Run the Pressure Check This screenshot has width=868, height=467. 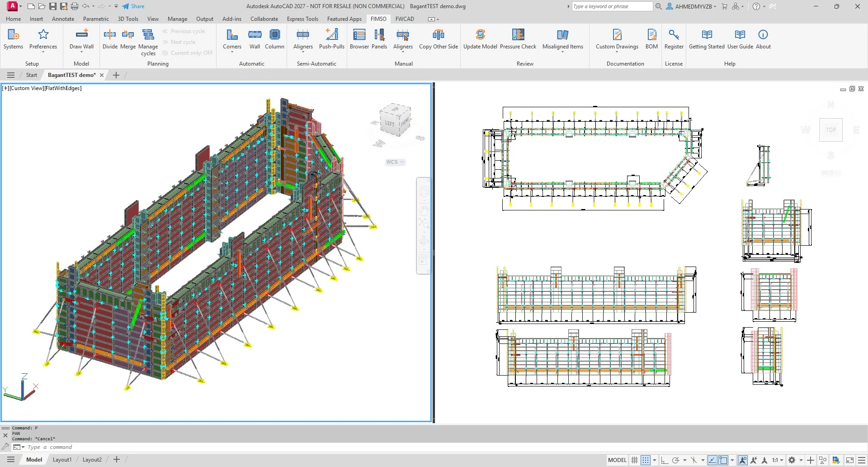click(x=518, y=39)
